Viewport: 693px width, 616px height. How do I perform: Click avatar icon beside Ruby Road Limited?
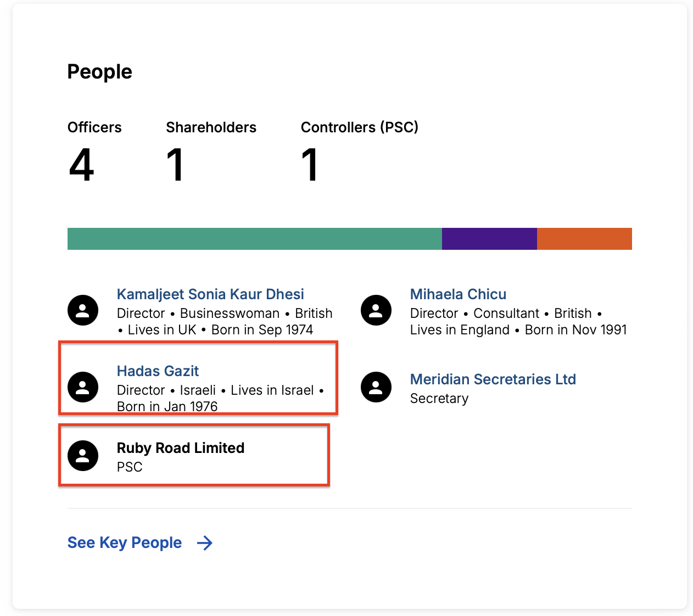pos(83,456)
